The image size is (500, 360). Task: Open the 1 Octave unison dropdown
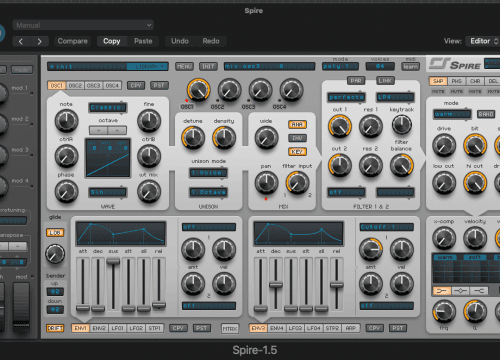tap(208, 192)
